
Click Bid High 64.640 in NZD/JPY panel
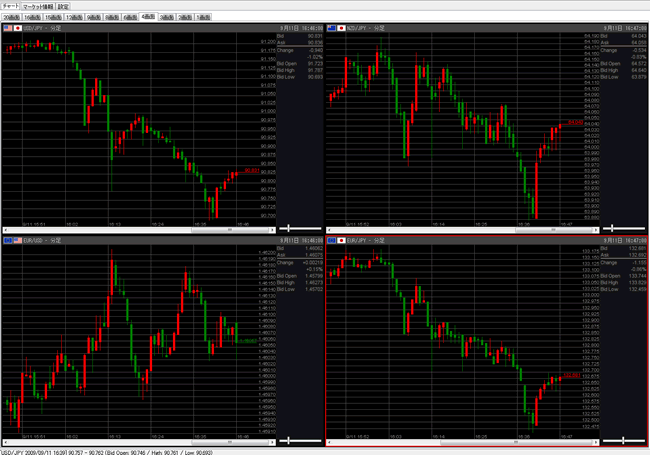click(x=639, y=70)
